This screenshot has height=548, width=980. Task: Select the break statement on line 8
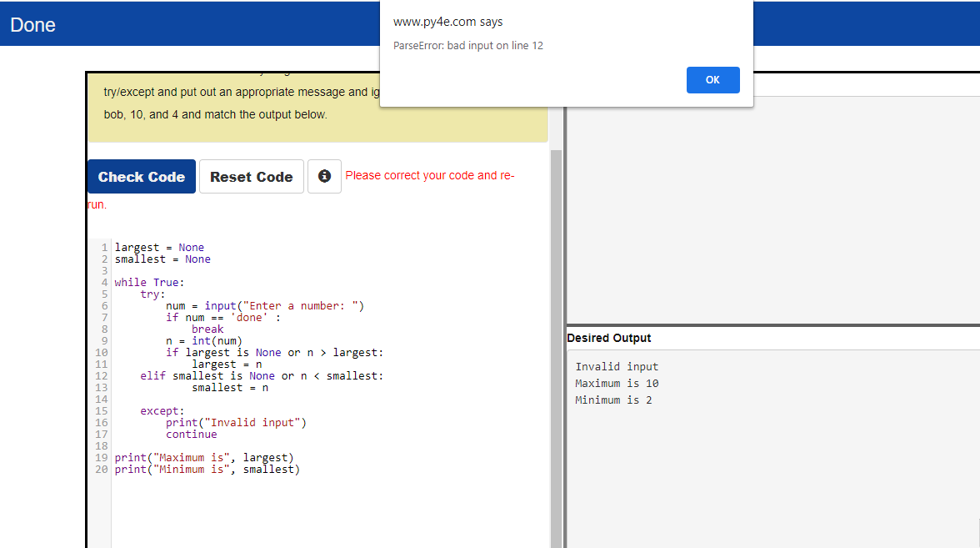coord(207,329)
